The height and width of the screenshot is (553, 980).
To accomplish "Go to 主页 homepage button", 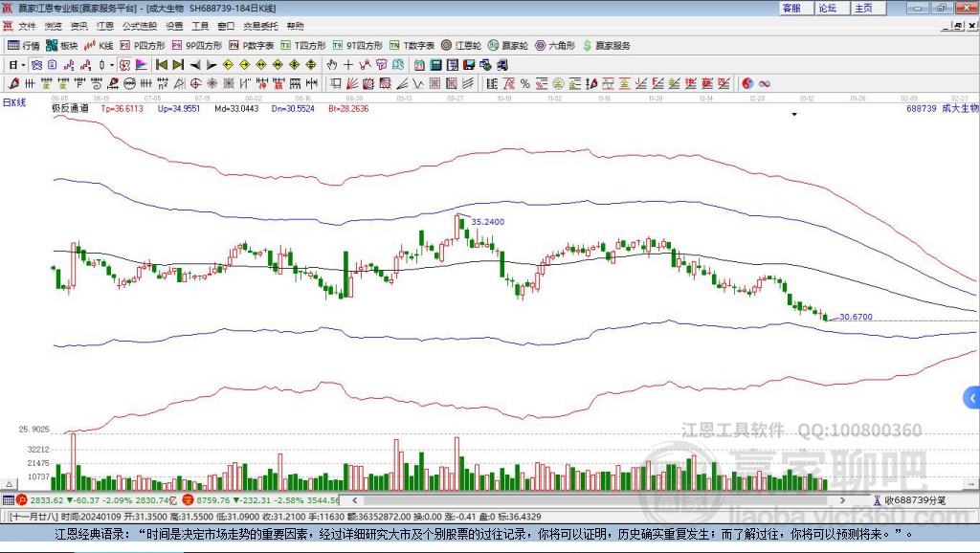I will (863, 8).
